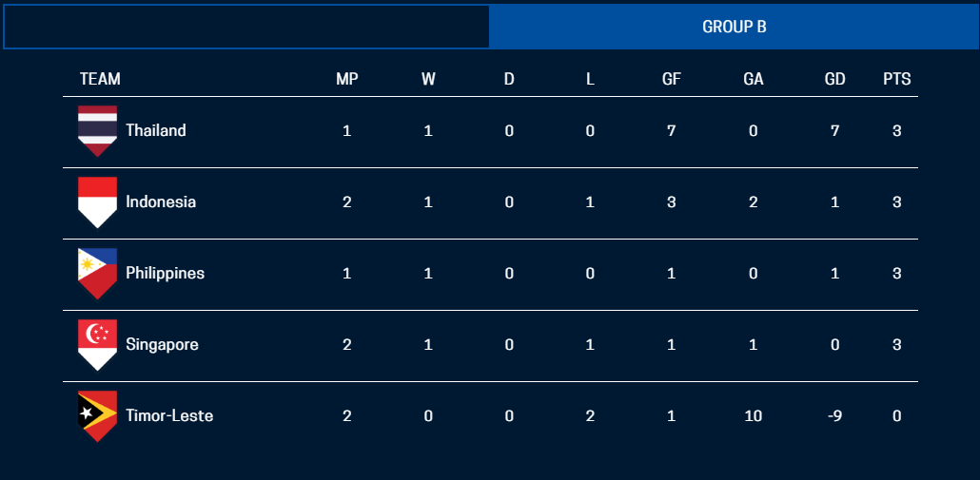Open the Indonesia team link

click(161, 202)
